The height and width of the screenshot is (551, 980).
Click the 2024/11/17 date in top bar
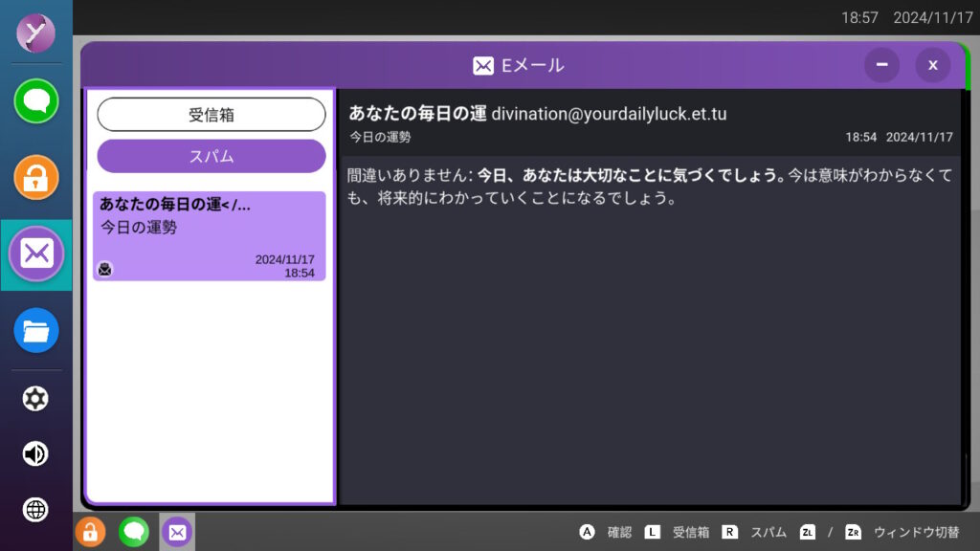coord(932,17)
